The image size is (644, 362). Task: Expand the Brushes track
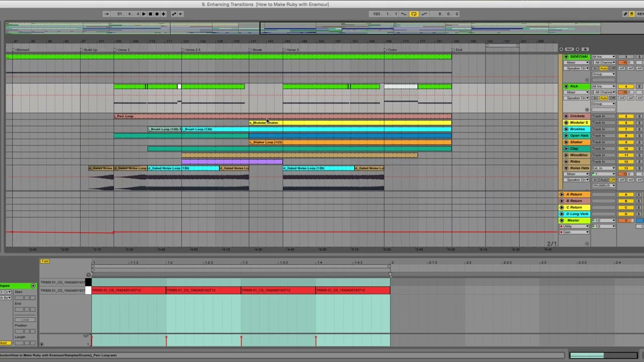[x=566, y=129]
